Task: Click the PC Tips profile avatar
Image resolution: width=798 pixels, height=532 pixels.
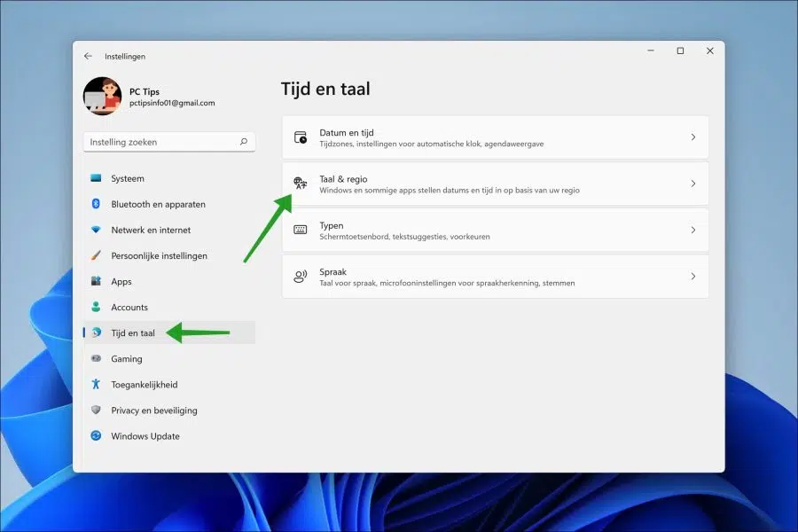Action: 102,97
